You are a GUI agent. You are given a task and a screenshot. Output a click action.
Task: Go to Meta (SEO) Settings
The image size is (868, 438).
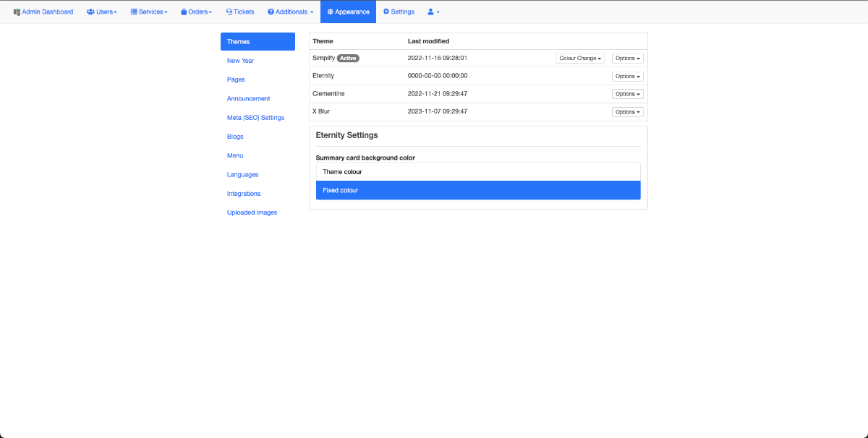point(255,118)
